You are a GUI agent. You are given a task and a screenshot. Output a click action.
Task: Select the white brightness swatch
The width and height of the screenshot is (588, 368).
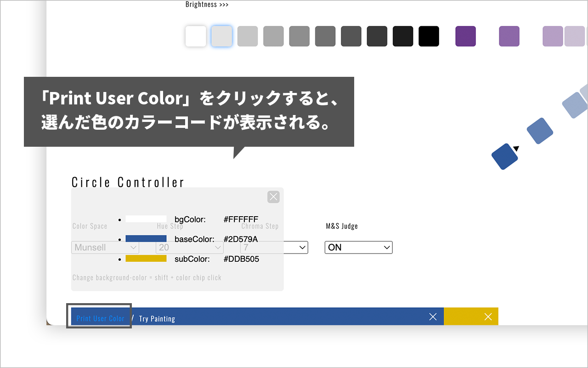pos(195,36)
